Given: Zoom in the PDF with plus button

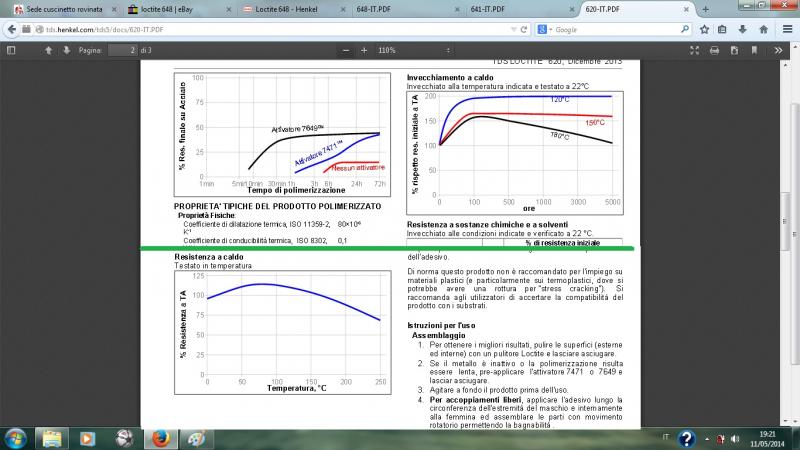Looking at the screenshot, I should [x=364, y=50].
